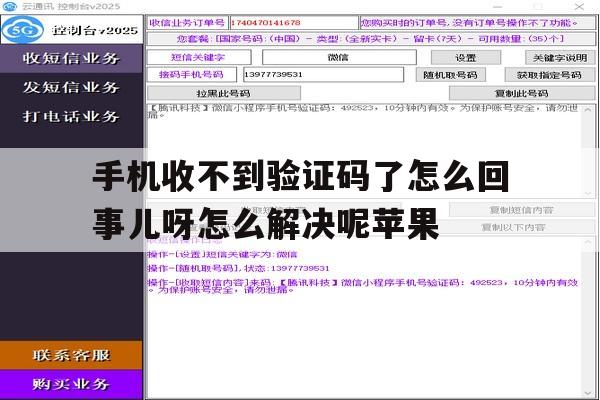This screenshot has width=600, height=400.
Task: Click the log line 操作-[随机取号码]
Action: (238, 268)
